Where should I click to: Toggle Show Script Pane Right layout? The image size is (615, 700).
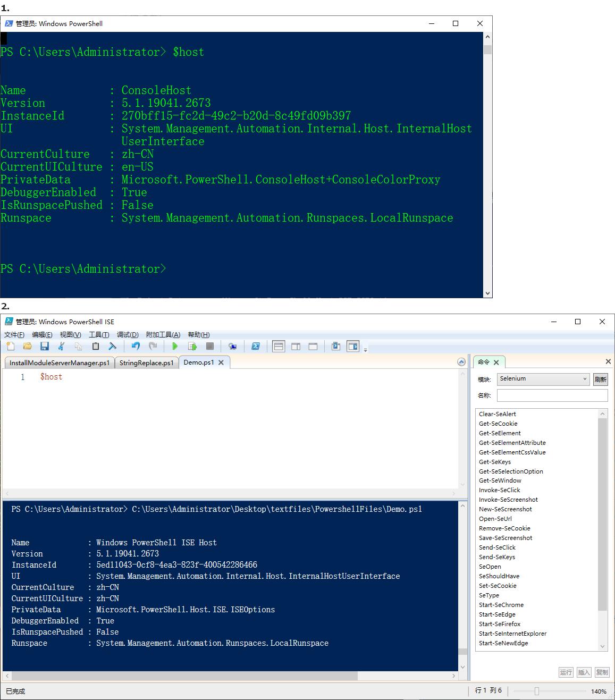point(296,347)
